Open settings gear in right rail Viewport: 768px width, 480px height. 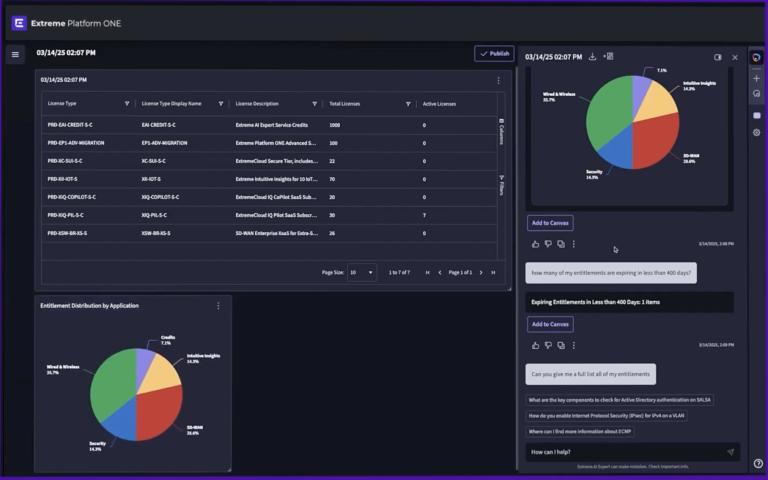tap(757, 132)
